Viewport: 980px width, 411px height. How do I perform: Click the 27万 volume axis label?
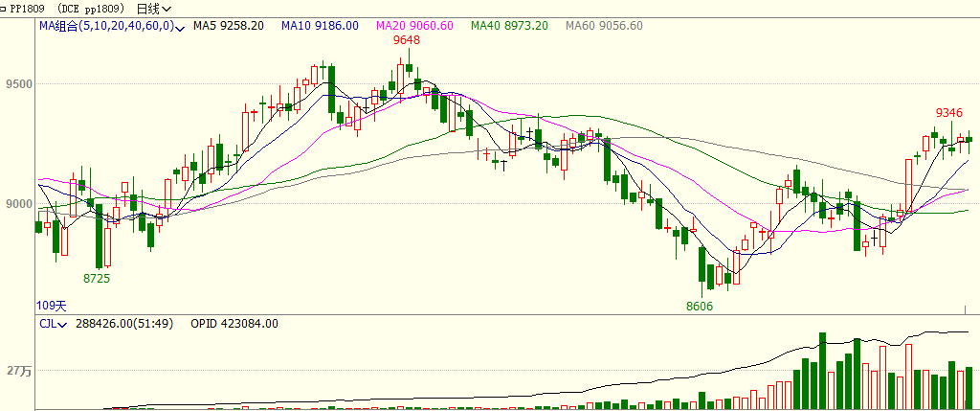tap(18, 371)
